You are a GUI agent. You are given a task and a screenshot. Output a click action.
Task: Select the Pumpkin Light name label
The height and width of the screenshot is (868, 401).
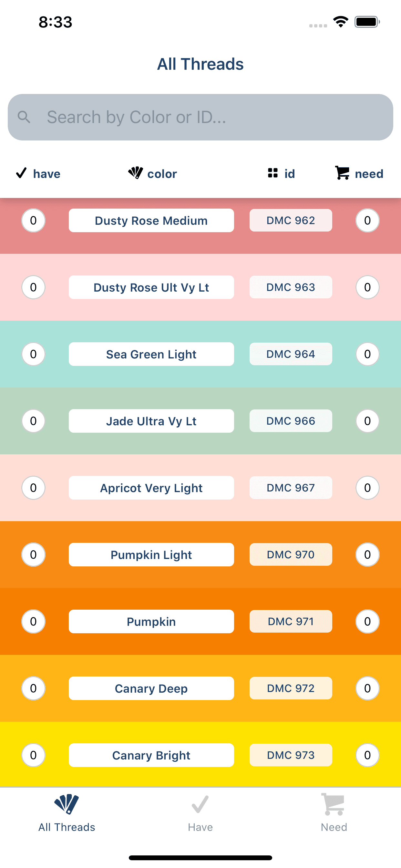(151, 555)
